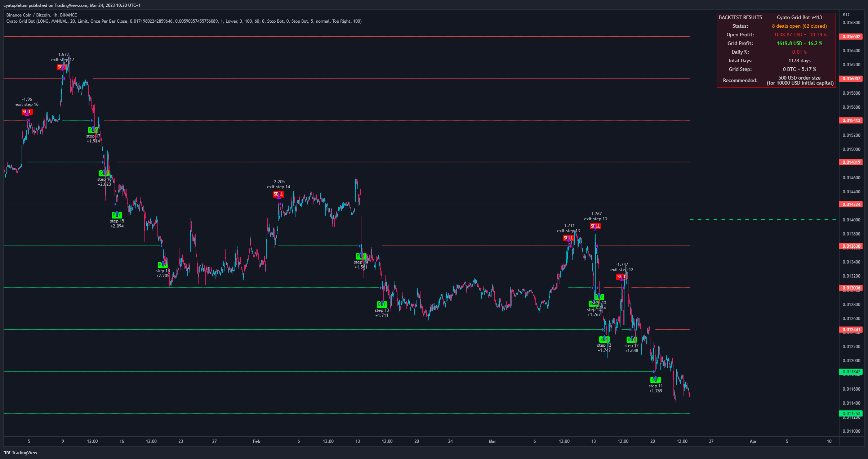Click the '8 deals open (62 closed)' status value
The image size is (868, 459).
coord(799,26)
